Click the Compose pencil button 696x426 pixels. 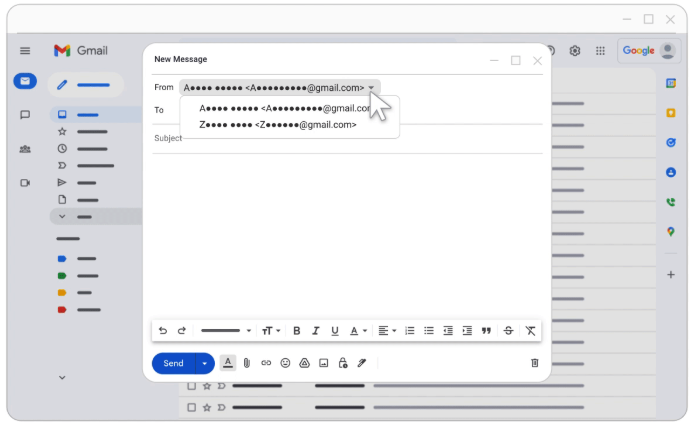click(85, 84)
